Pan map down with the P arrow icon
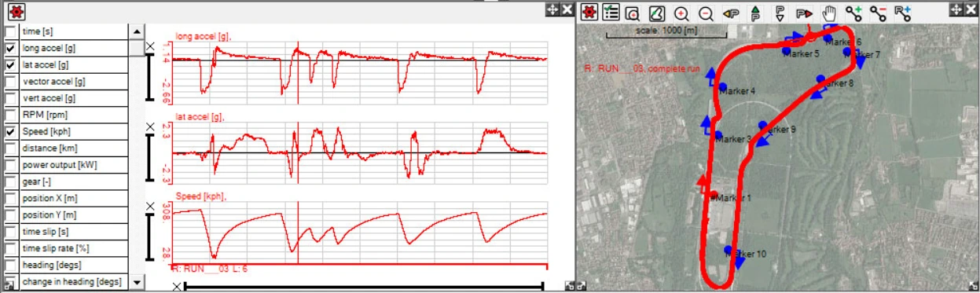Screen dimensions: 980x293 point(780,13)
